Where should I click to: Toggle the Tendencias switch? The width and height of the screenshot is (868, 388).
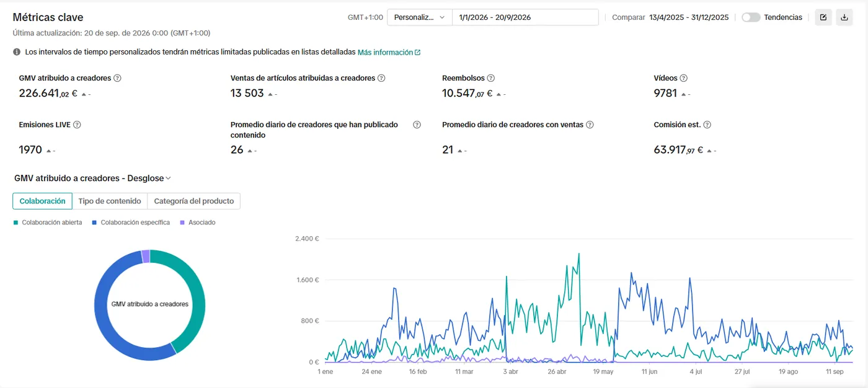[x=751, y=17]
